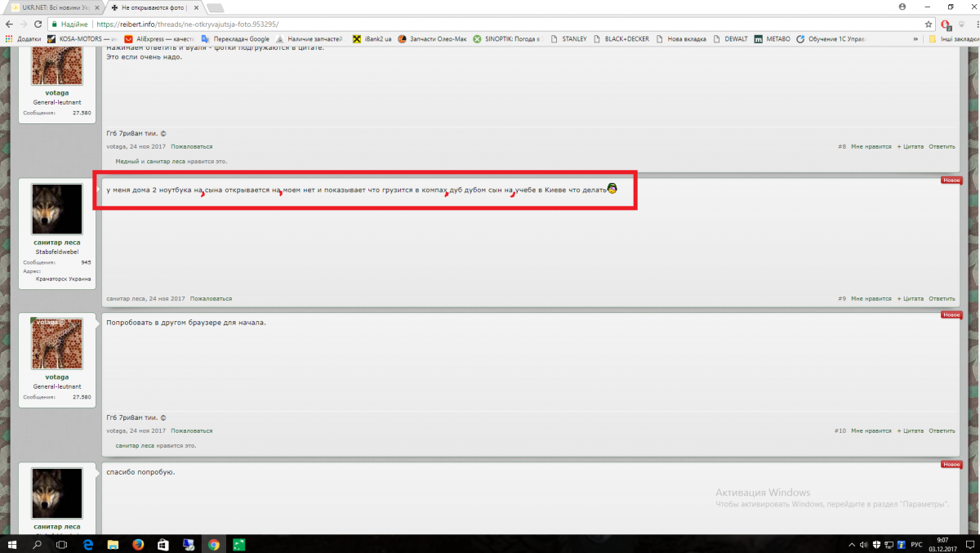Viewport: 980px width, 553px height.
Task: Click 'Ответить' on post #8
Action: click(942, 146)
